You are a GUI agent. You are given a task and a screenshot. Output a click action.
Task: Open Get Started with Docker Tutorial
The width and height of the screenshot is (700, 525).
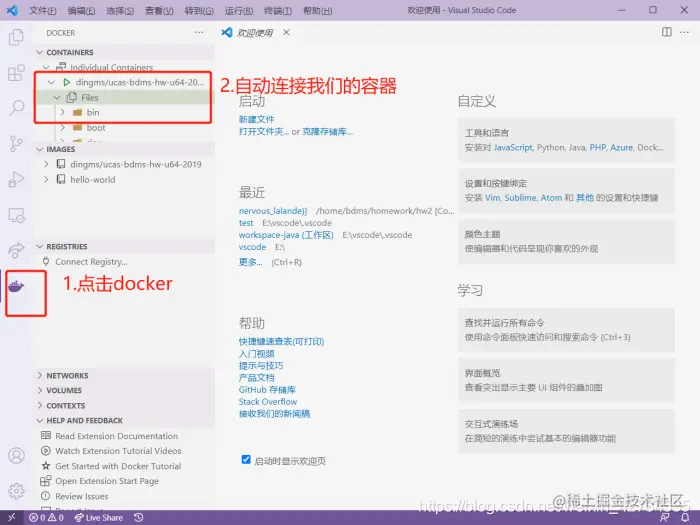point(118,466)
